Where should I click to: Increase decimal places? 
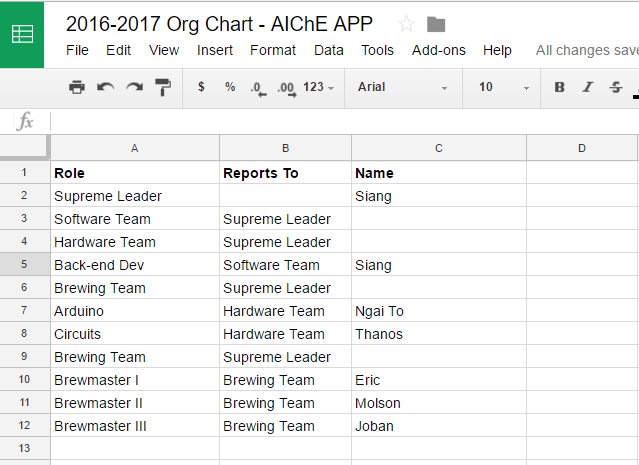[286, 88]
